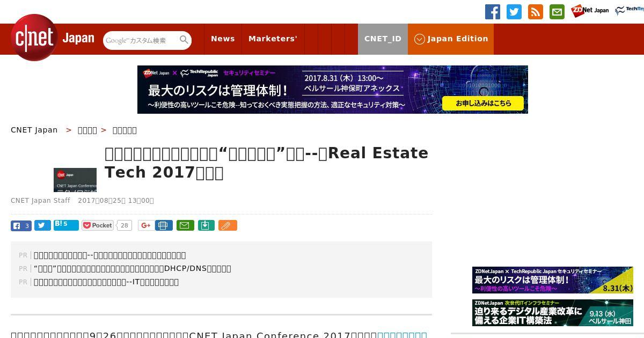Open the Marketers' menu
The image size is (644, 338).
tap(273, 39)
